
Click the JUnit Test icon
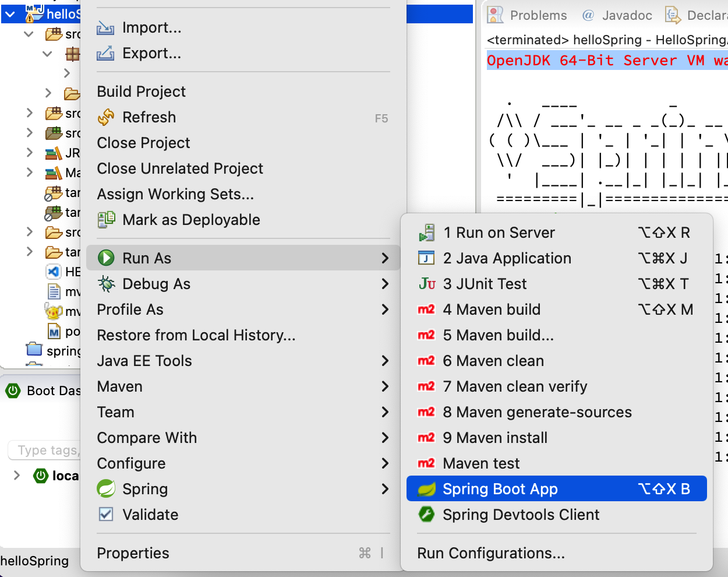click(x=427, y=284)
